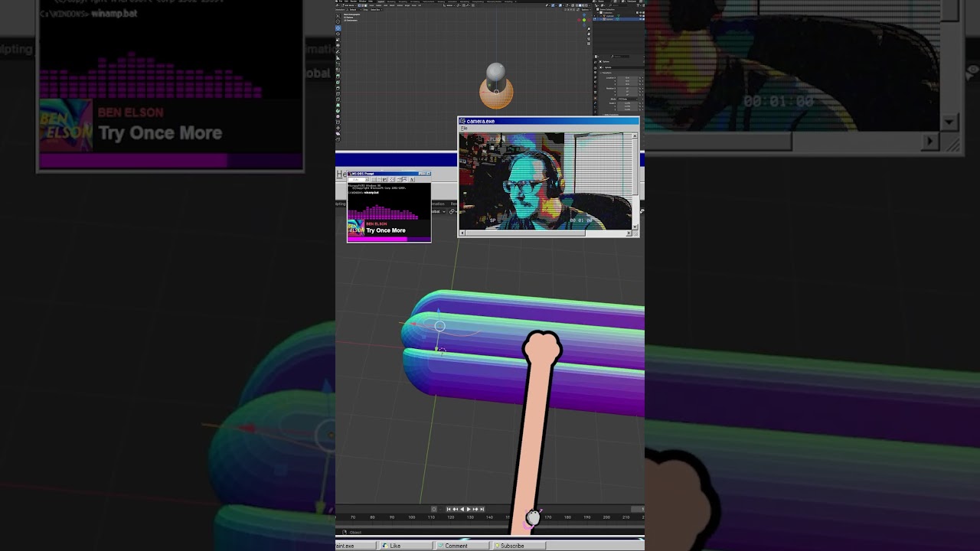The height and width of the screenshot is (551, 980).
Task: Click camera.exe vertical scrollbar thumb
Action: 635,166
